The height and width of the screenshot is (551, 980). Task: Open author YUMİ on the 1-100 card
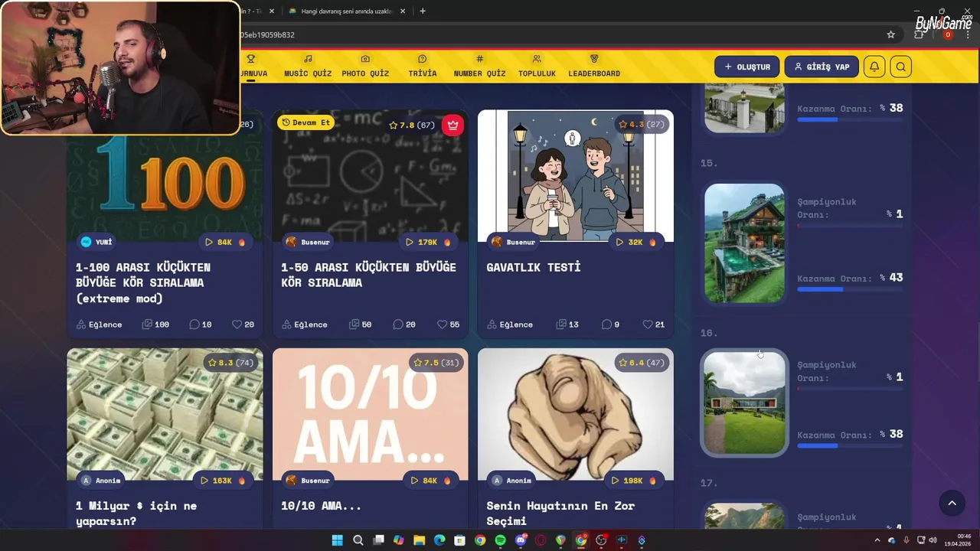[x=96, y=242]
